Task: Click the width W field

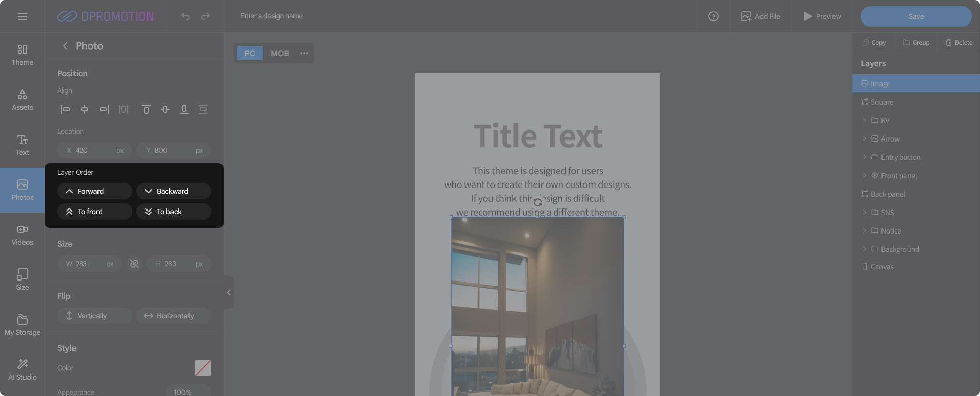Action: [x=89, y=264]
